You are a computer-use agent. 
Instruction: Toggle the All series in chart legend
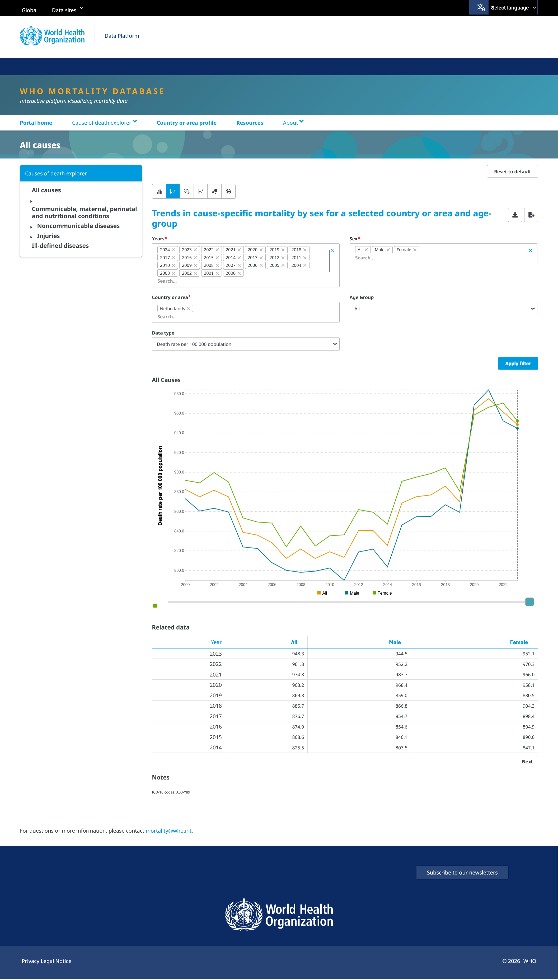[322, 593]
